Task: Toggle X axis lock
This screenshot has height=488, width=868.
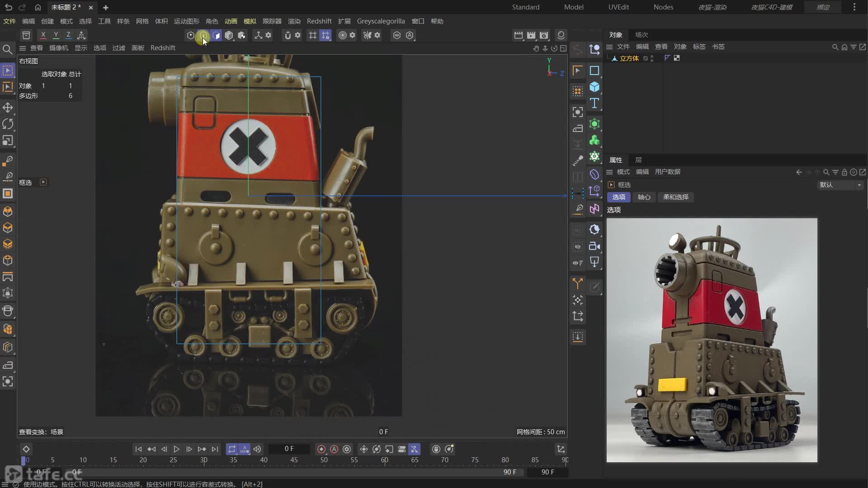Action: [43, 35]
